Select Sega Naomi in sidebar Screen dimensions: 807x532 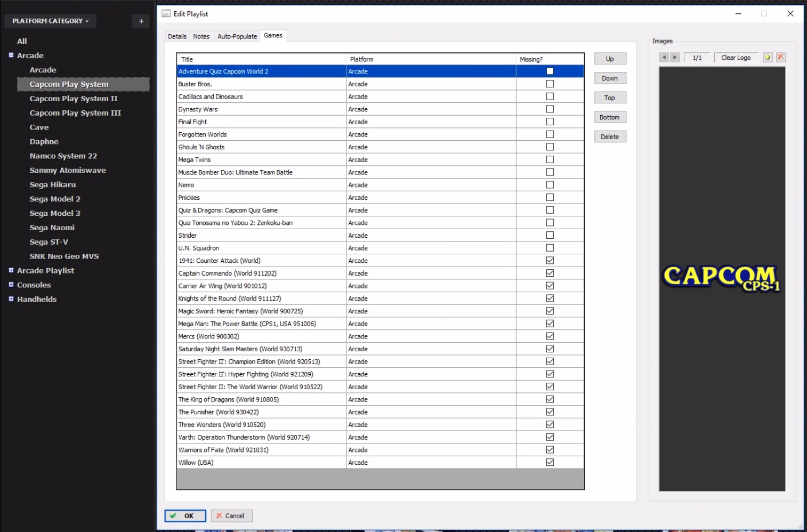pyautogui.click(x=52, y=228)
